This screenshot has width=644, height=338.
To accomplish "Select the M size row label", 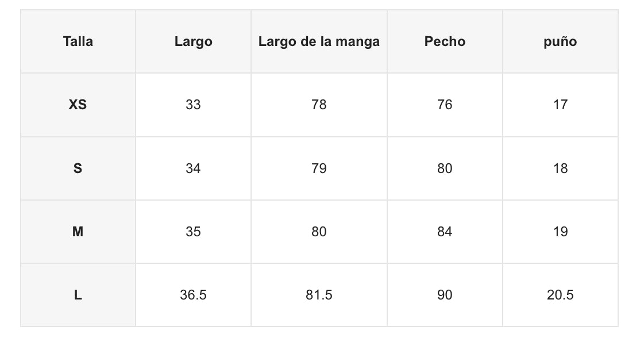I will point(78,232).
